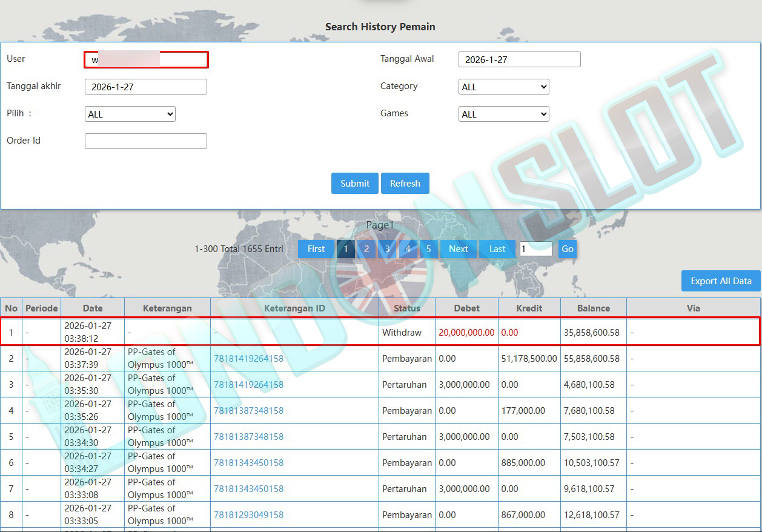This screenshot has width=762, height=532.
Task: Click the First page button
Action: point(316,249)
